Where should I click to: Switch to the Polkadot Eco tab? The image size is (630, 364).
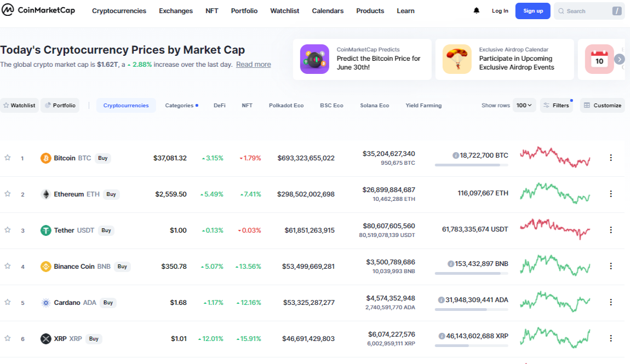286,105
